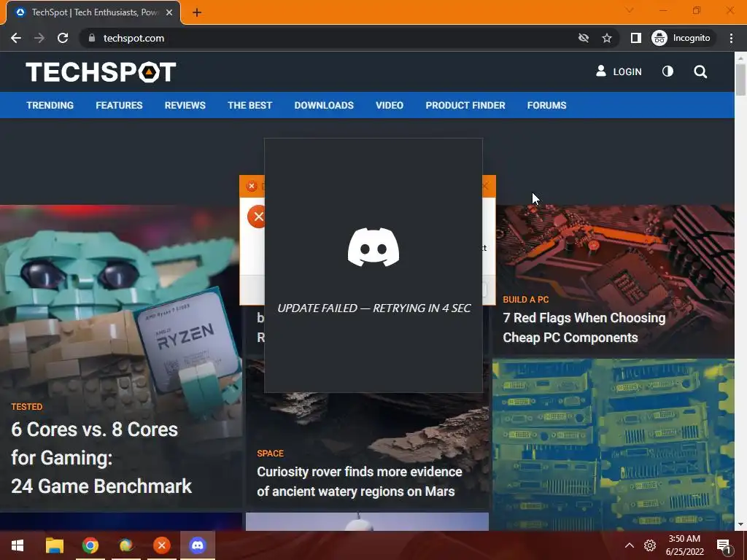
Task: Click the 'UPDATE FAILED — RETRYING' status text
Action: click(374, 308)
